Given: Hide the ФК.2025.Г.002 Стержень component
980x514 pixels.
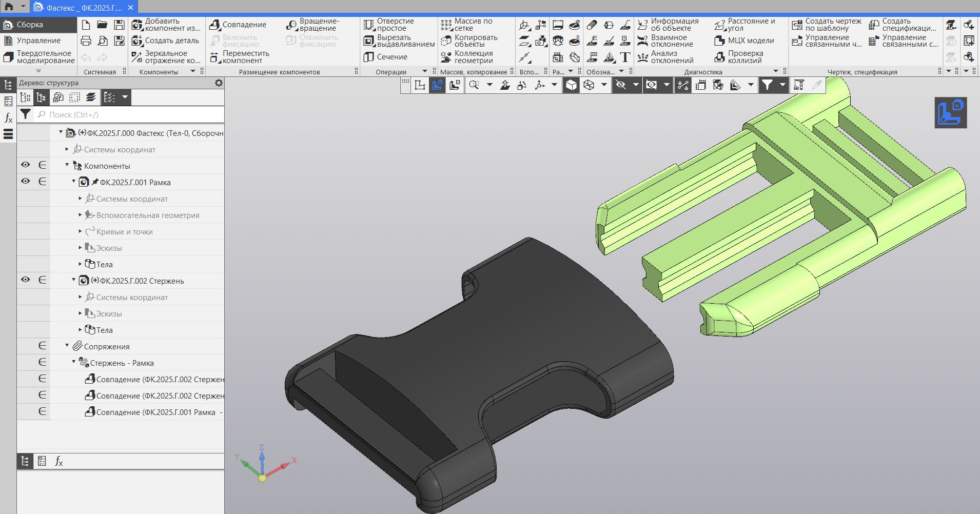Looking at the screenshot, I should click(x=25, y=280).
